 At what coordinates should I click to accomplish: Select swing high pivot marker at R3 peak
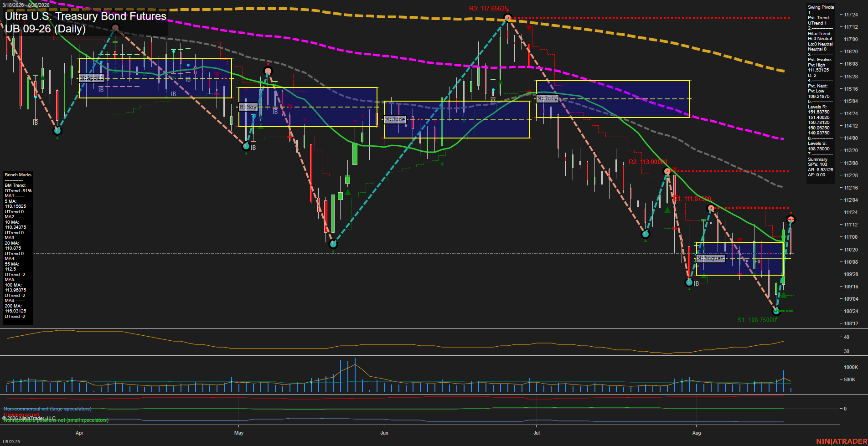point(507,18)
